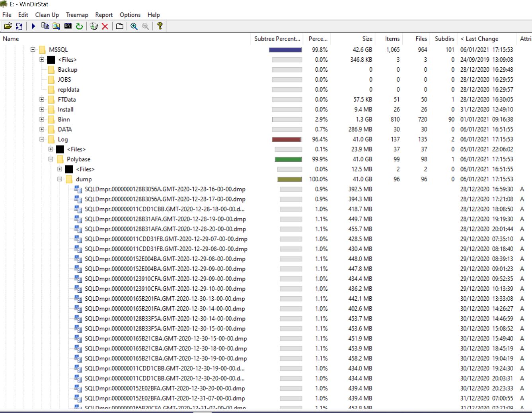Select file SQLDmpr.0000000128B31AFA.GMT-2020-12-28-19-00-00.dmp
The width and height of the screenshot is (532, 413).
[x=165, y=219]
